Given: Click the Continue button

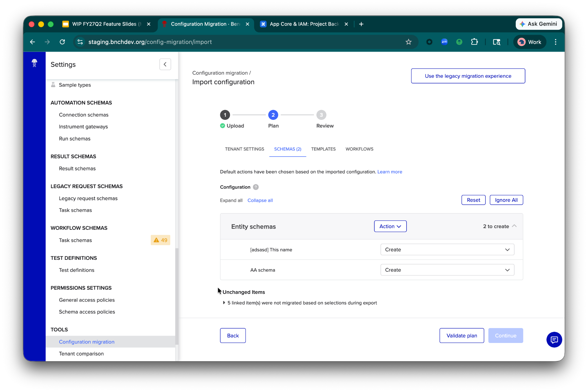Looking at the screenshot, I should (x=506, y=336).
